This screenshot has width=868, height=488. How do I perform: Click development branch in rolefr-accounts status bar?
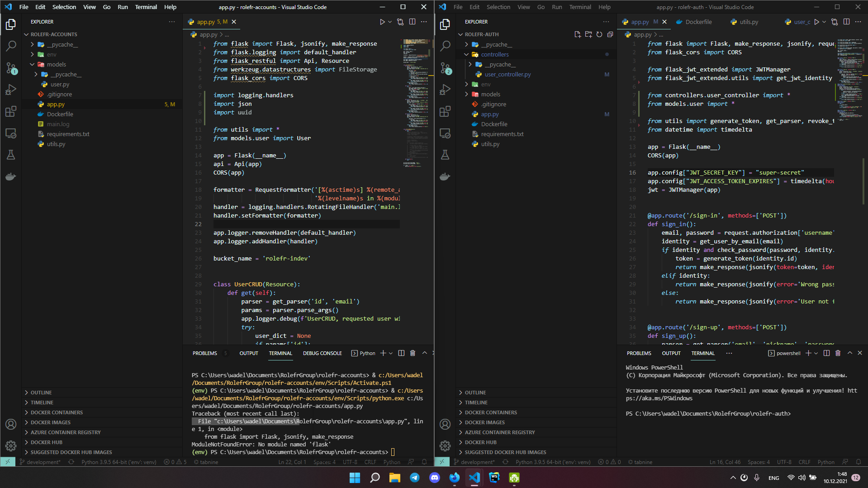point(40,462)
